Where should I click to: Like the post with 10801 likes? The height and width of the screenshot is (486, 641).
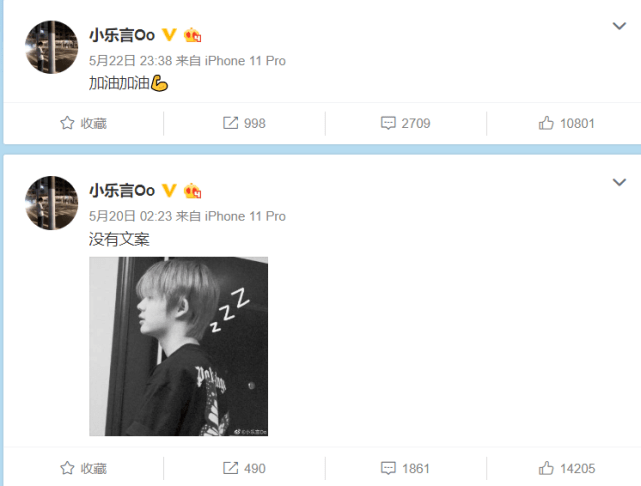pos(566,123)
